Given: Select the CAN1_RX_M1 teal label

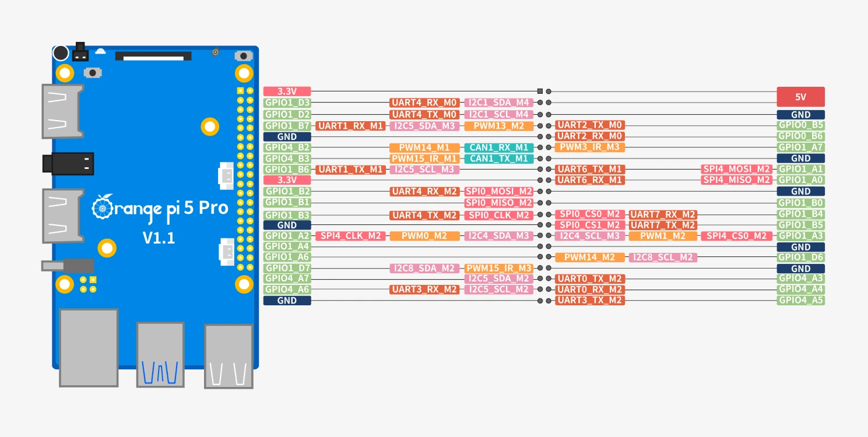Looking at the screenshot, I should (x=499, y=147).
